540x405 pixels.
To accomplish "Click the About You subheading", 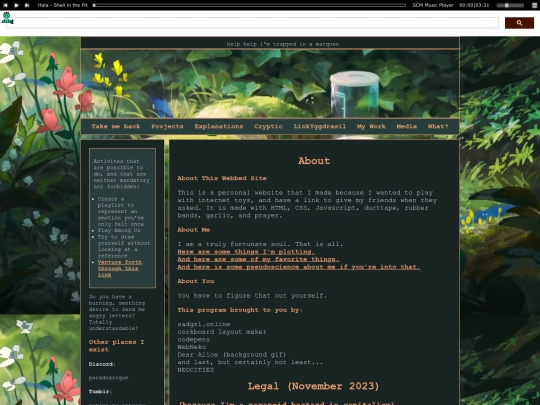I will point(196,281).
